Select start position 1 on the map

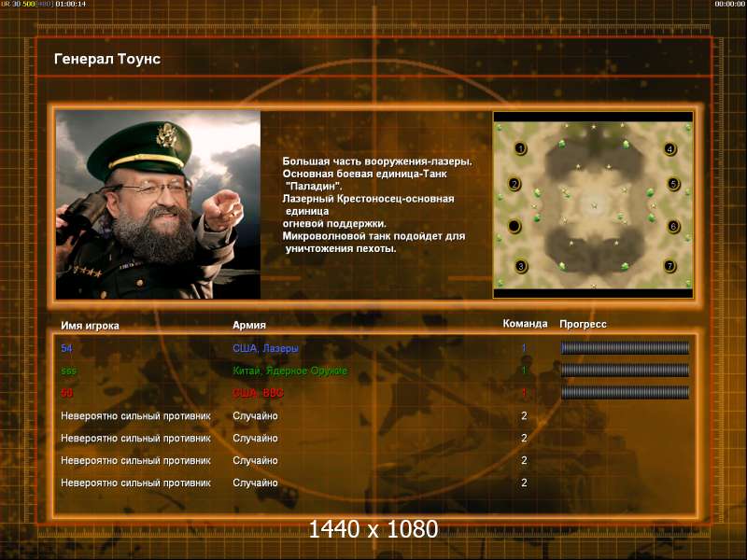click(x=521, y=148)
